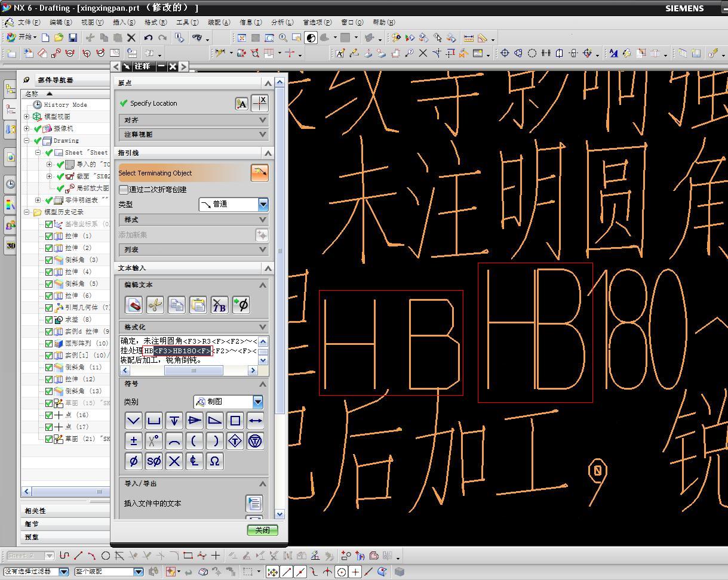This screenshot has height=580, width=728.
Task: Click the Undo arrow icon
Action: 148,38
